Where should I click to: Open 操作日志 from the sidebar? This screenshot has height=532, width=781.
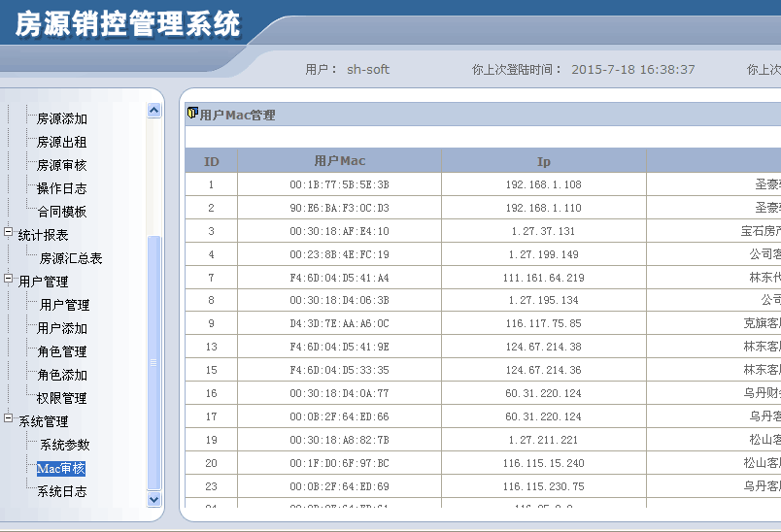coord(62,188)
